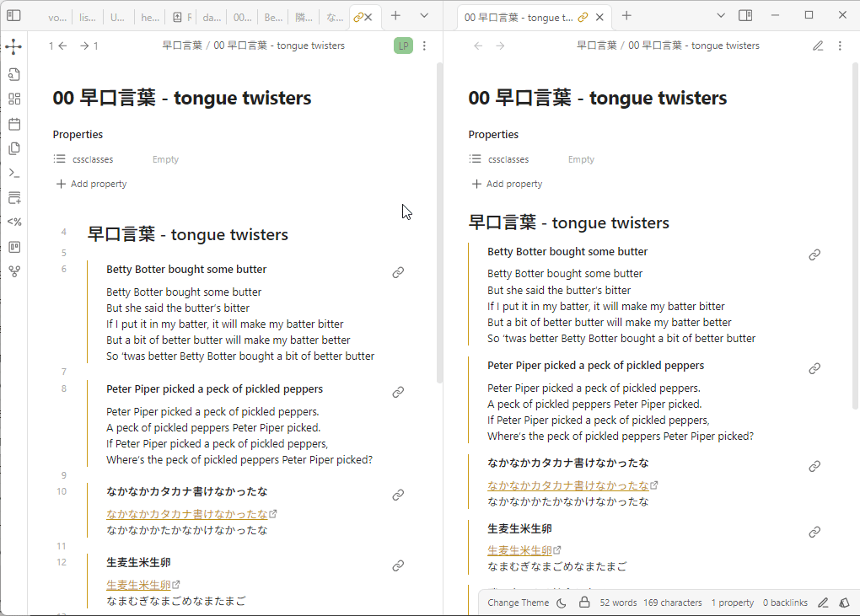Toggle the left sidebar panel icon
860x616 pixels.
click(x=13, y=15)
